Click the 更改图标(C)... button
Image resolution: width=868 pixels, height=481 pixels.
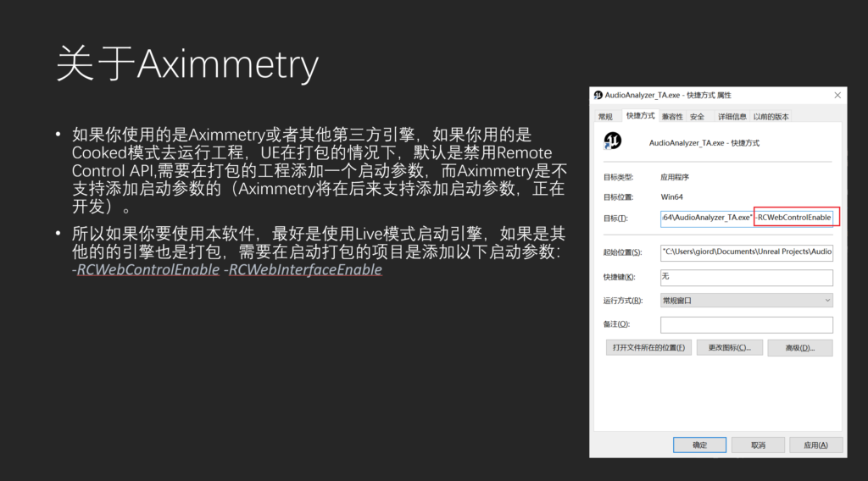[x=730, y=348]
